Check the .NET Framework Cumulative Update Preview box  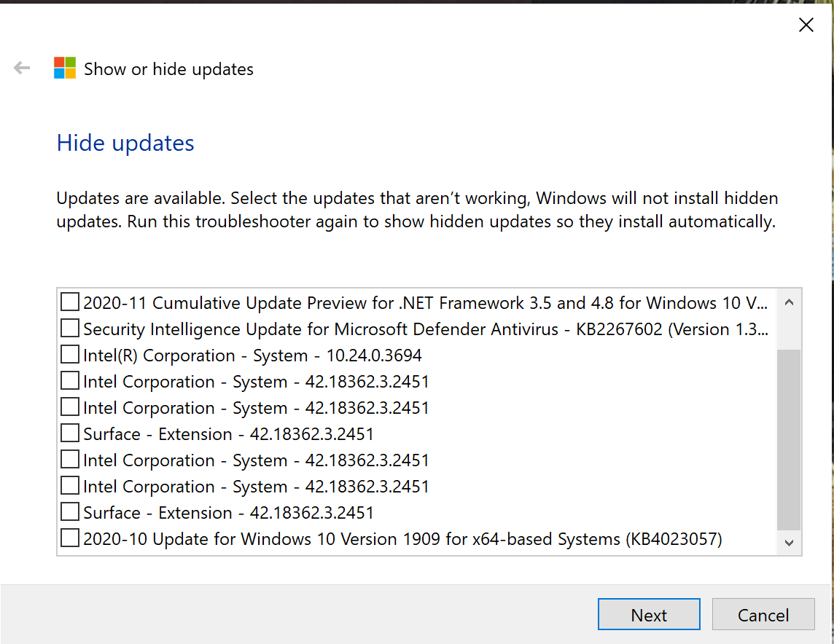(x=70, y=302)
